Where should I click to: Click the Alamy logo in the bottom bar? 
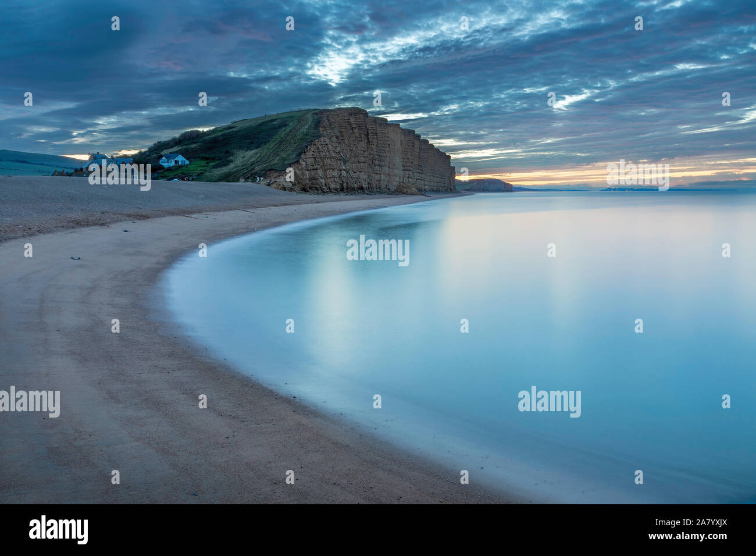point(58,530)
